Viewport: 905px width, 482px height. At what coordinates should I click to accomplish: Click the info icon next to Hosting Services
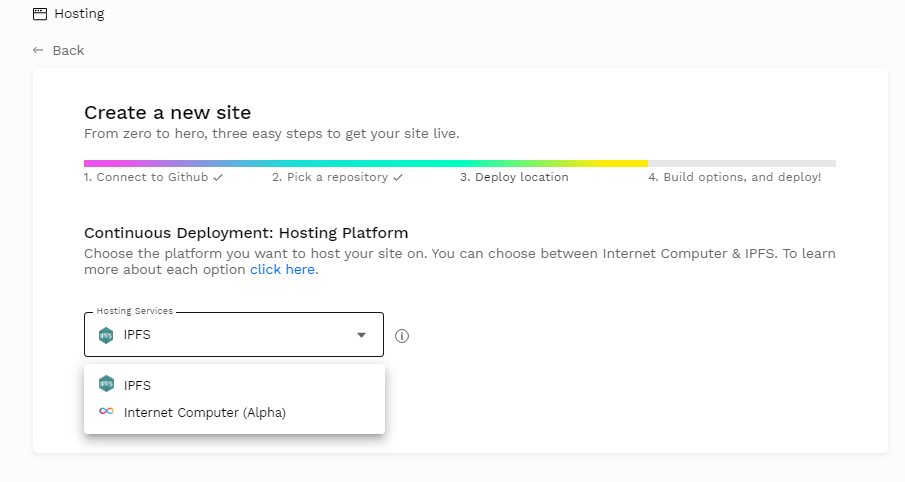pyautogui.click(x=402, y=336)
